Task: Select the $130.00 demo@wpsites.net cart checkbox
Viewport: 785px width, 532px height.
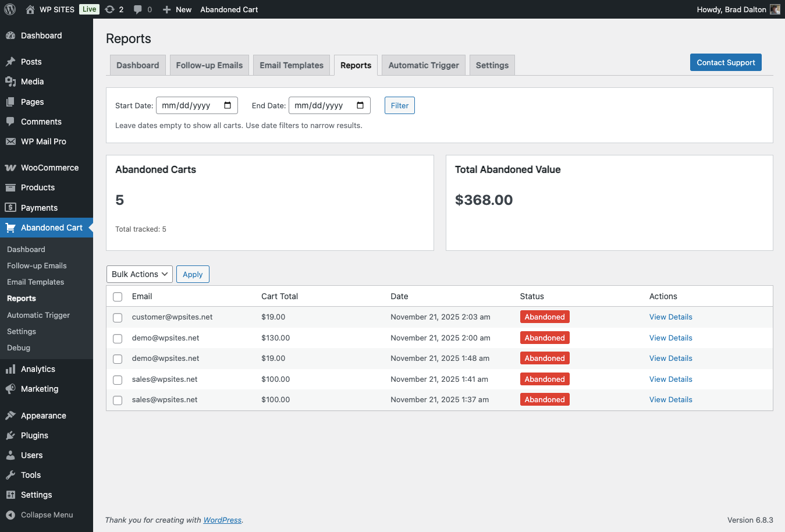Action: click(x=118, y=338)
